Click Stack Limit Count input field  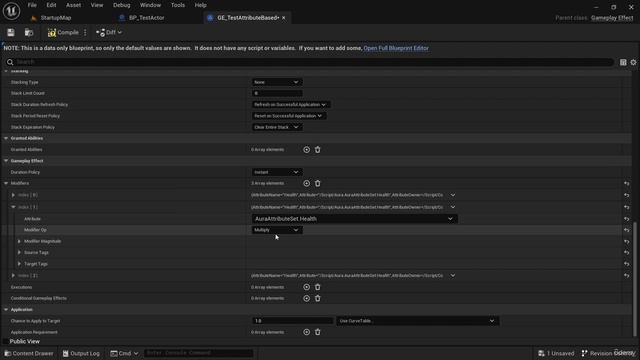tap(277, 93)
